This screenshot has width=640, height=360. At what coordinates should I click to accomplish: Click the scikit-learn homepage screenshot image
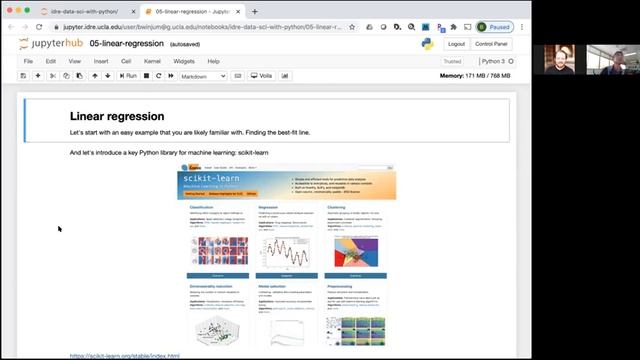pyautogui.click(x=287, y=255)
